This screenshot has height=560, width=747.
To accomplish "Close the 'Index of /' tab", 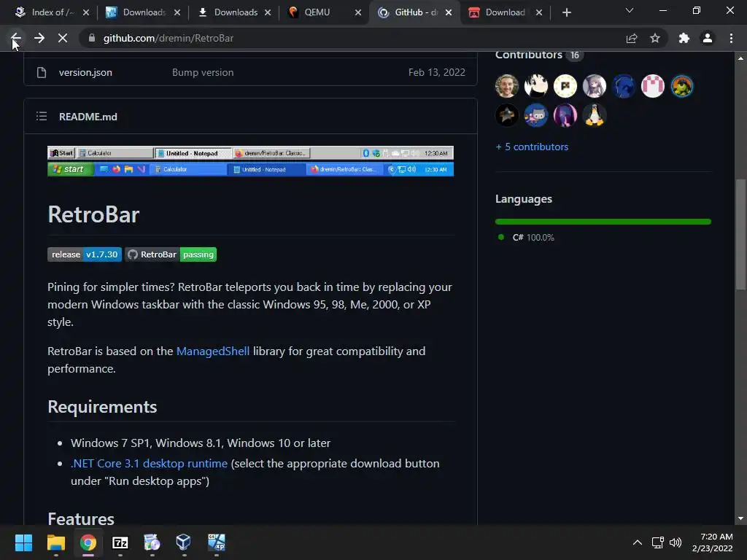I will coord(86,12).
